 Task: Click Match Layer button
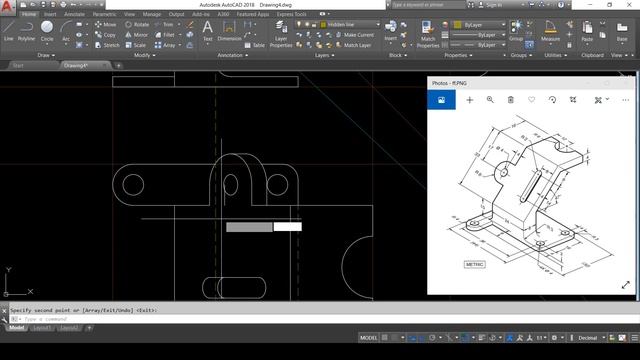coord(353,45)
